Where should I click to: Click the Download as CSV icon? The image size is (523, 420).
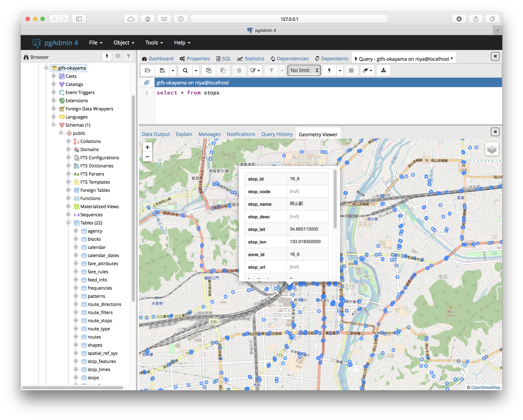click(383, 70)
